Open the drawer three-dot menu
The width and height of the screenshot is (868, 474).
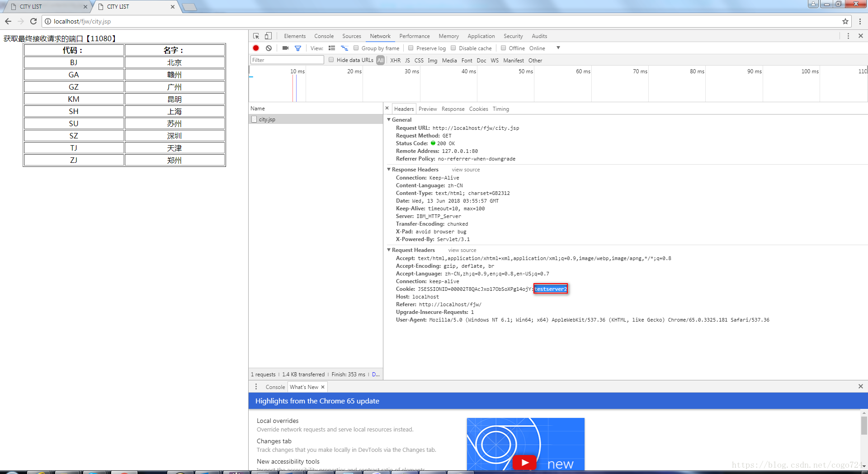pos(256,387)
